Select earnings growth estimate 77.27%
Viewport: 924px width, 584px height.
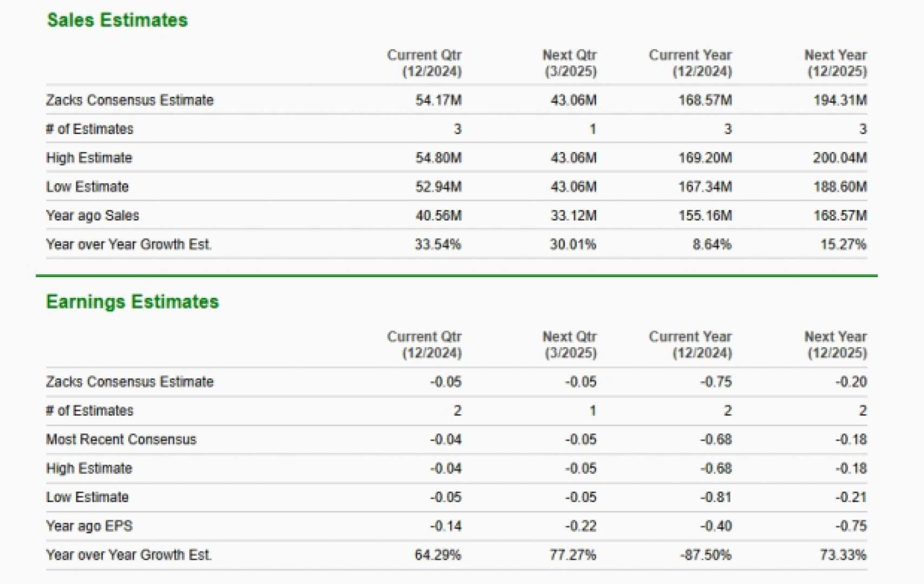[573, 555]
